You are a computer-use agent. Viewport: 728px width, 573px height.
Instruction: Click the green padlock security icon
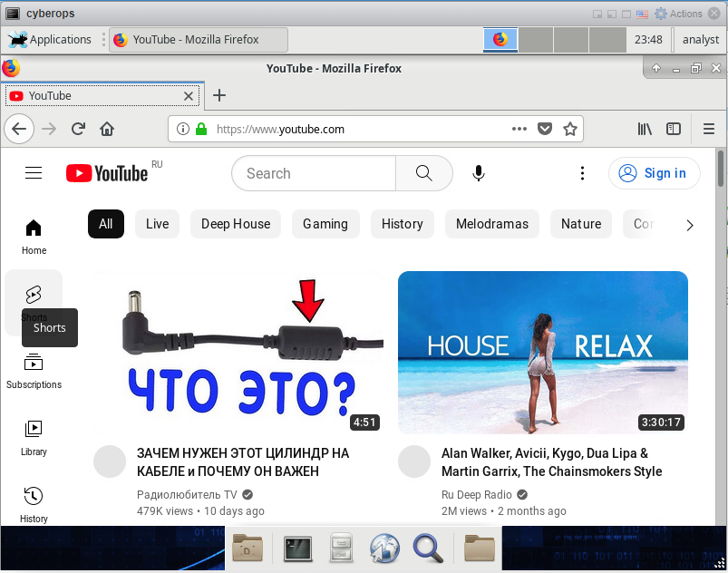tap(201, 129)
